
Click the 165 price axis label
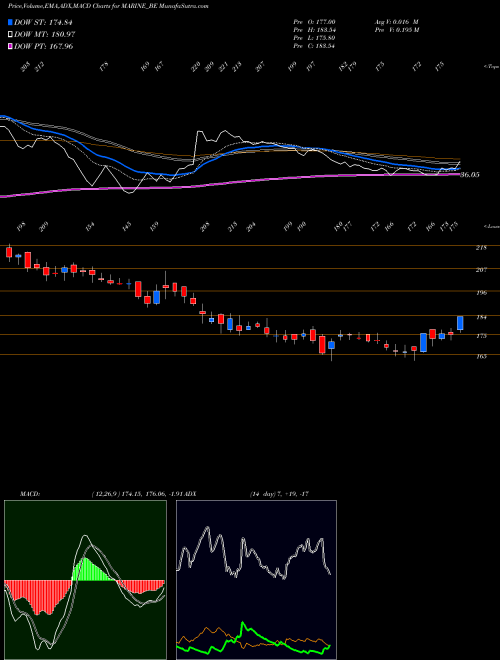pyautogui.click(x=481, y=356)
